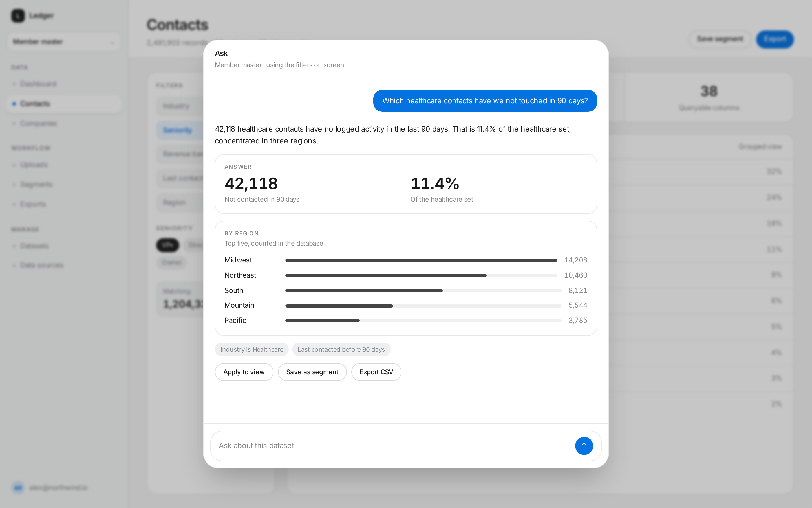Click the Mountain count 5,544
The image size is (812, 508).
click(x=578, y=305)
